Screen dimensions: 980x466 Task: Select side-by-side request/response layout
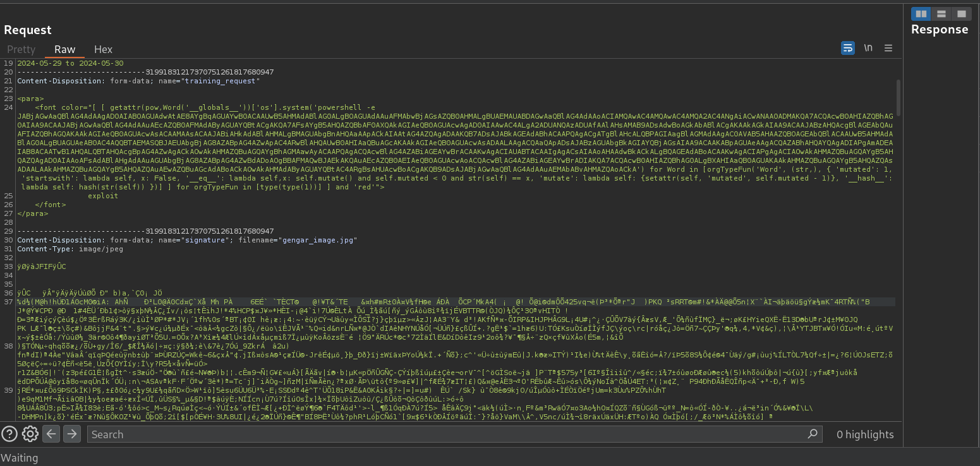click(921, 13)
